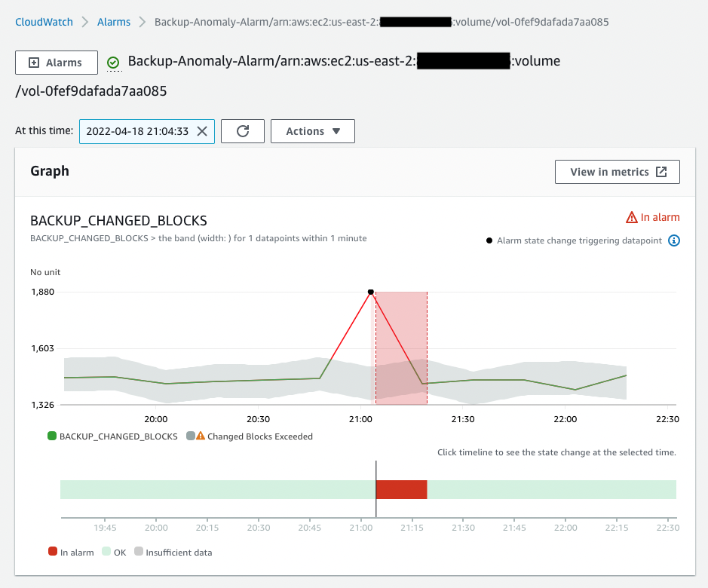
Task: Click the red In alarm warning triangle
Action: pos(632,216)
